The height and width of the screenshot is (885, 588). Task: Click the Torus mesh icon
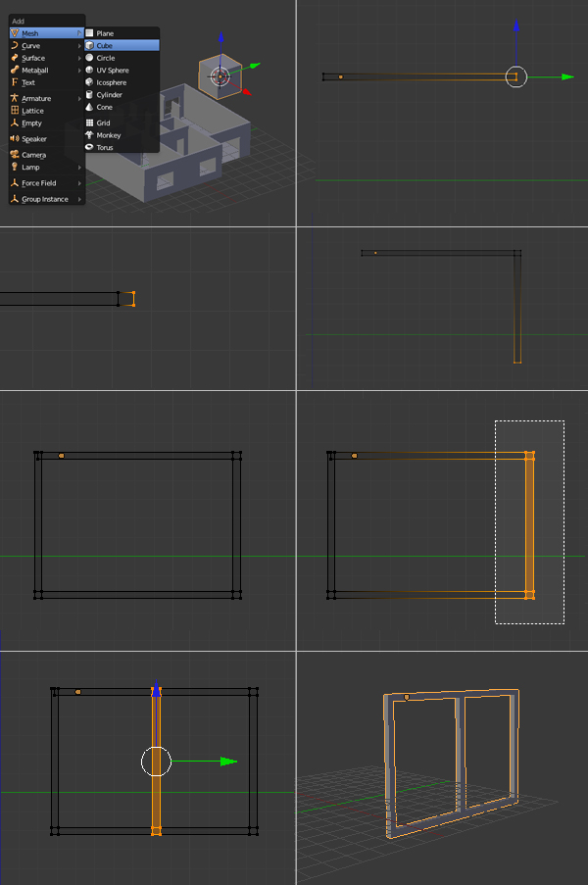click(x=89, y=147)
